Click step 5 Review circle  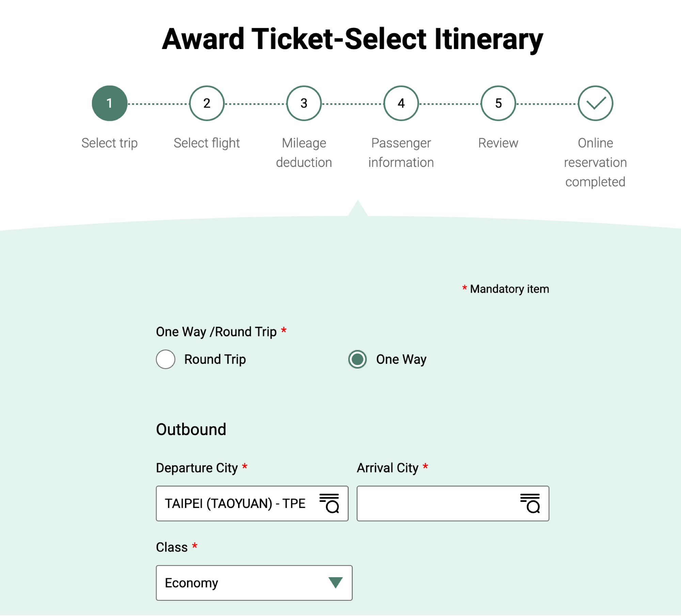pos(498,103)
